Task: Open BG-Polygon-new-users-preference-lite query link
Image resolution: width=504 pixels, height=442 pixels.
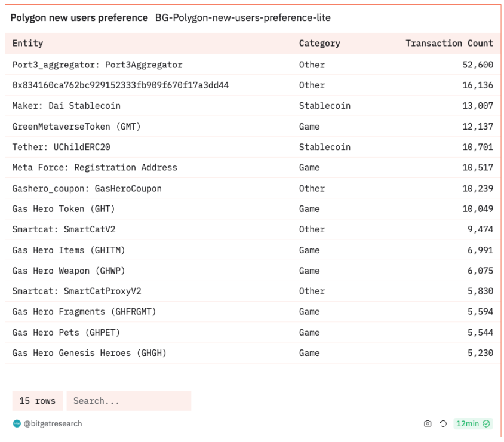Action: [x=242, y=18]
